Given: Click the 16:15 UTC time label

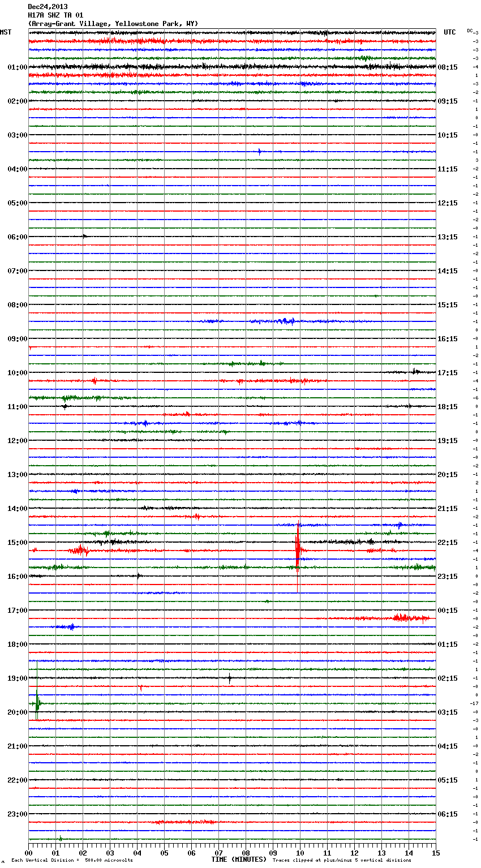Looking at the screenshot, I should (448, 339).
